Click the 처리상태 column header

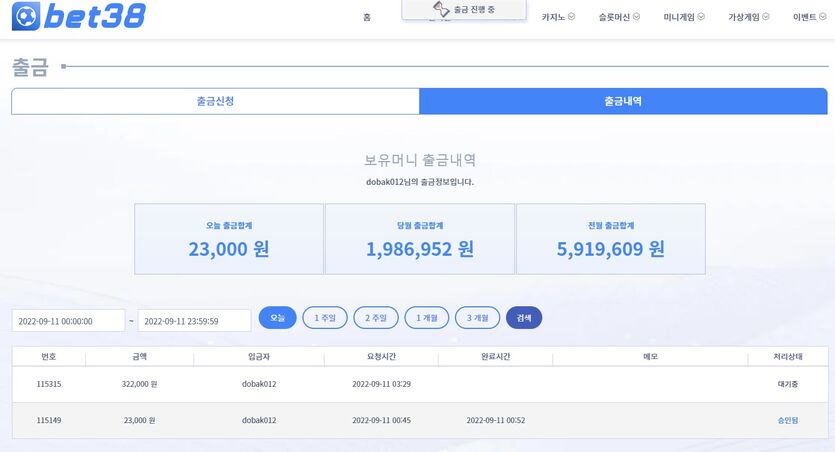pyautogui.click(x=788, y=357)
